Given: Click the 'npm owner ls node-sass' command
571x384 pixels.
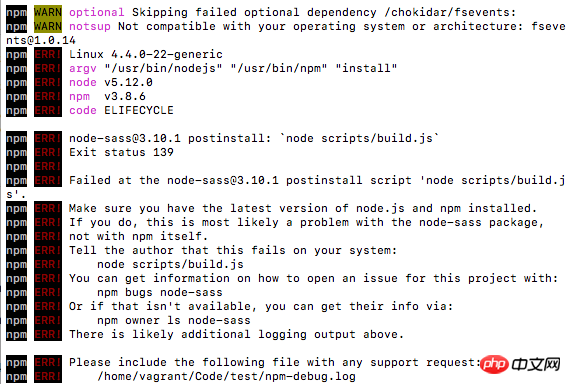Looking at the screenshot, I should [x=174, y=321].
